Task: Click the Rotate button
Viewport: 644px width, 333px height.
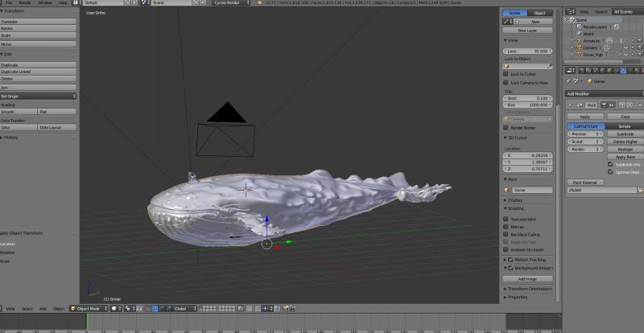Action: point(38,28)
